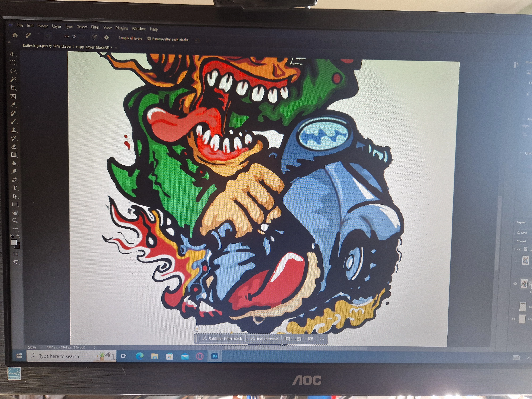This screenshot has height=399, width=532.
Task: Open the Filter menu
Action: (x=95, y=27)
